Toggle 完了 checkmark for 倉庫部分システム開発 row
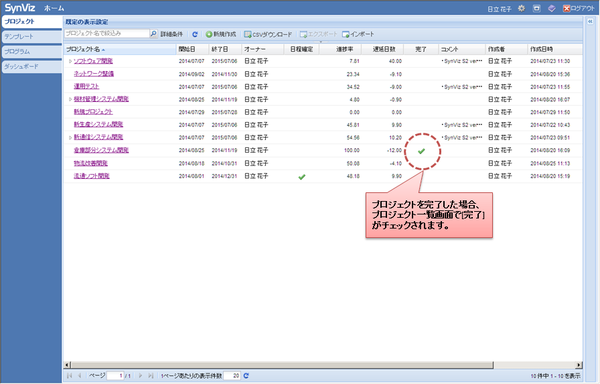 (x=421, y=151)
